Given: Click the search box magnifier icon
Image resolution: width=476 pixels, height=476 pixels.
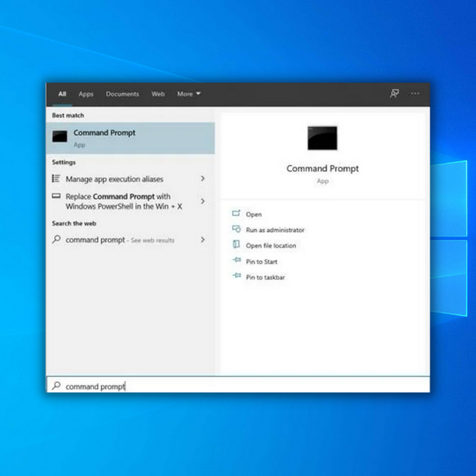Looking at the screenshot, I should tap(56, 386).
